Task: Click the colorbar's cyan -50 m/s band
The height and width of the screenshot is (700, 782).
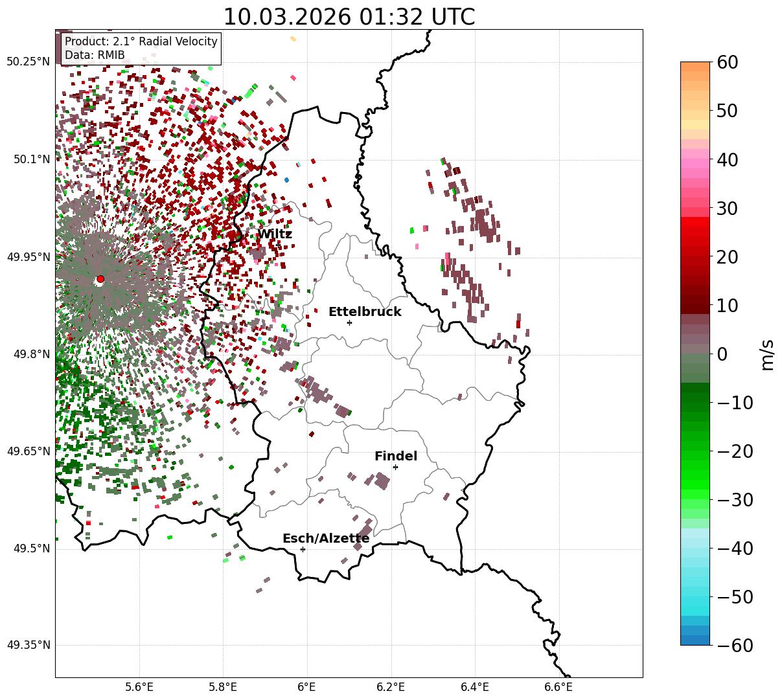Action: pos(695,596)
